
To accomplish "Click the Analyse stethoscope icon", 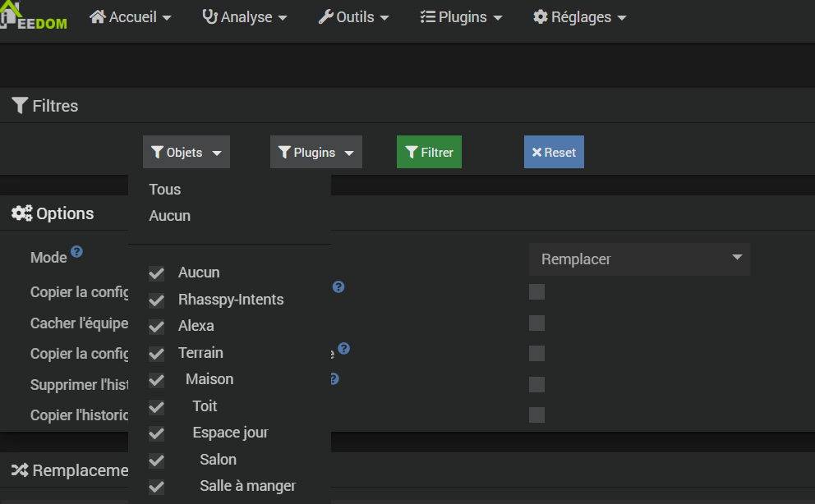I will click(x=210, y=17).
